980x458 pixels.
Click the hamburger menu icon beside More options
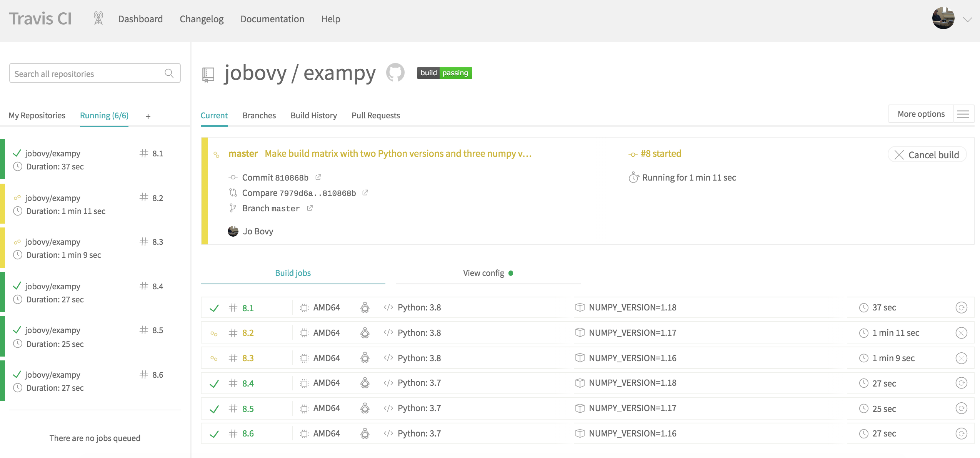(963, 114)
